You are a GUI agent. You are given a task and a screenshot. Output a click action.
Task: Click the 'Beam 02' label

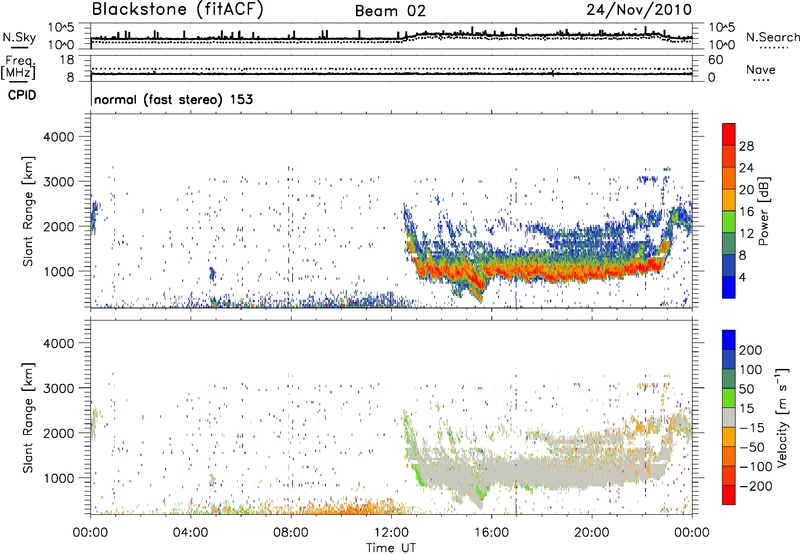point(390,11)
